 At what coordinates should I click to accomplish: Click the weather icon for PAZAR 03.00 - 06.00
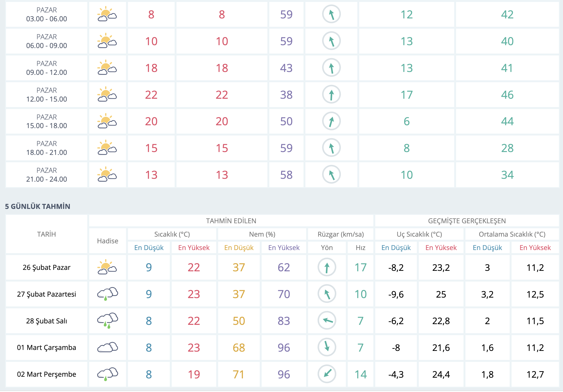click(107, 14)
